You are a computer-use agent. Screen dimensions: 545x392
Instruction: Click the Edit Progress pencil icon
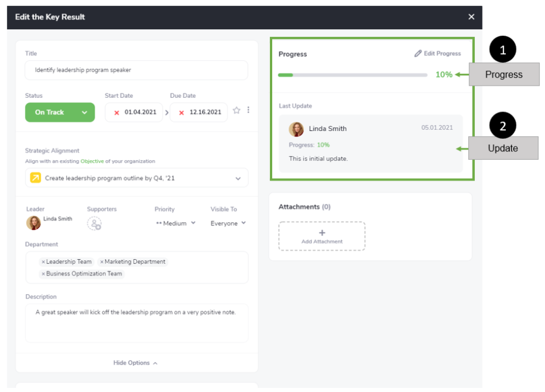pyautogui.click(x=417, y=53)
